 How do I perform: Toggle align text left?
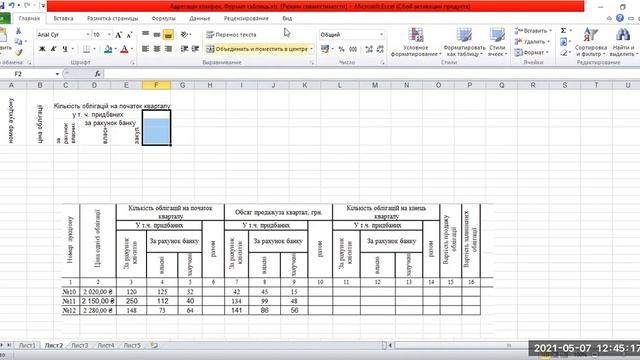coord(145,49)
